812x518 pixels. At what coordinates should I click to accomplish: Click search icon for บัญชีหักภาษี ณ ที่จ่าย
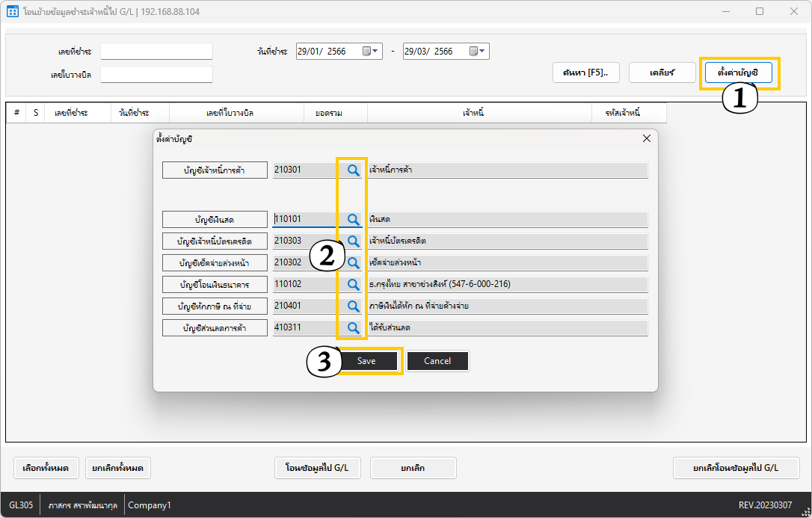tap(353, 306)
